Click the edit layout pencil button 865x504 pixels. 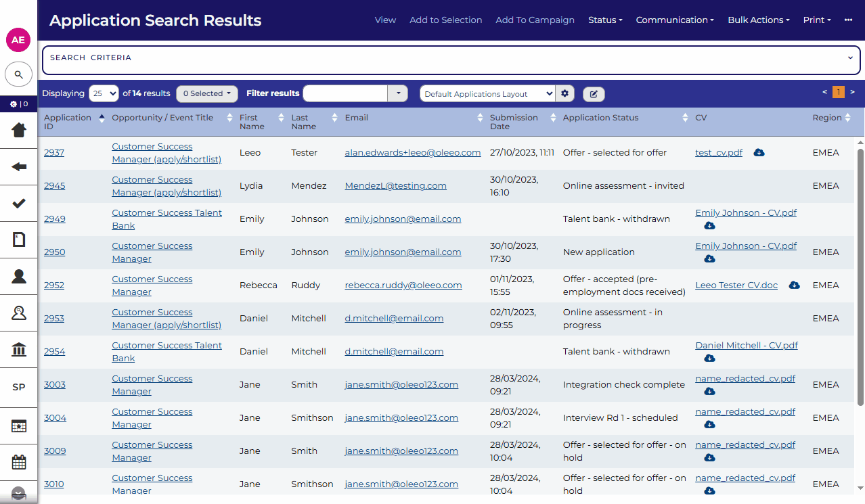594,94
